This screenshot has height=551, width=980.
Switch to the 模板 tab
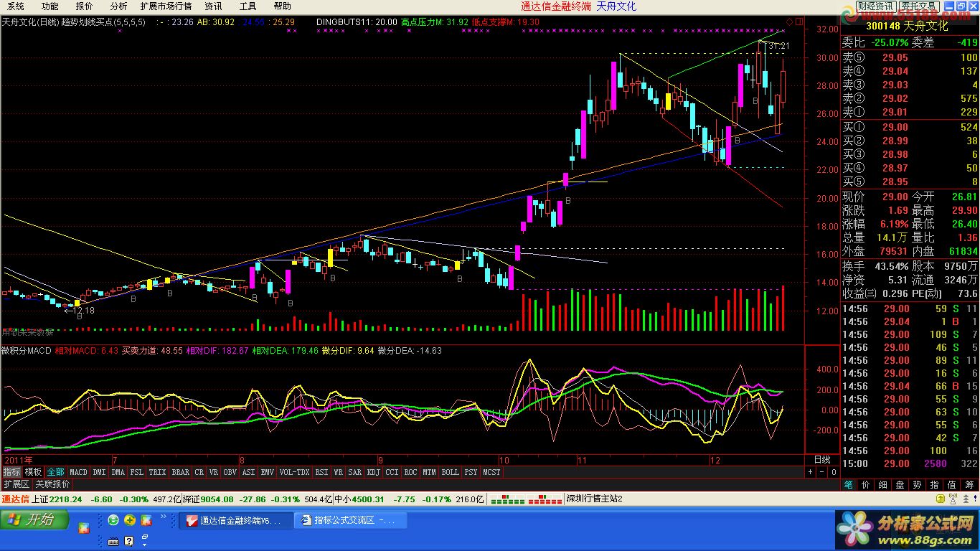(33, 472)
